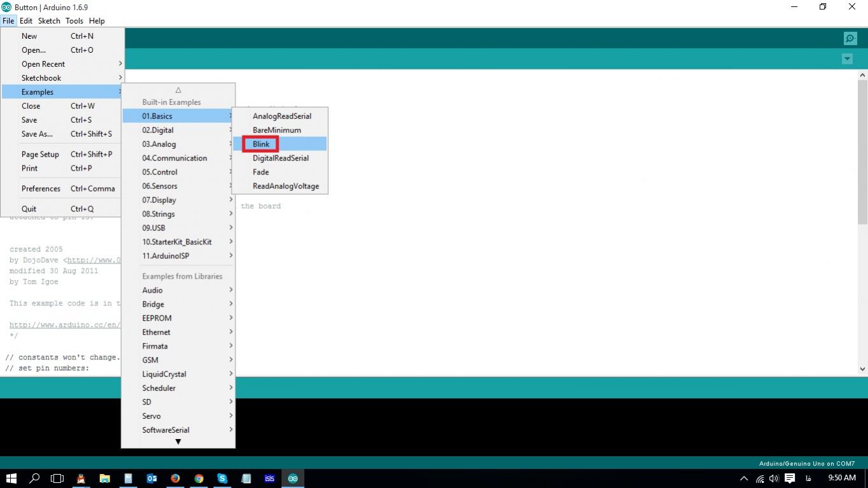Viewport: 868px width, 488px height.
Task: Choose Preferences from the File menu
Action: coord(41,189)
